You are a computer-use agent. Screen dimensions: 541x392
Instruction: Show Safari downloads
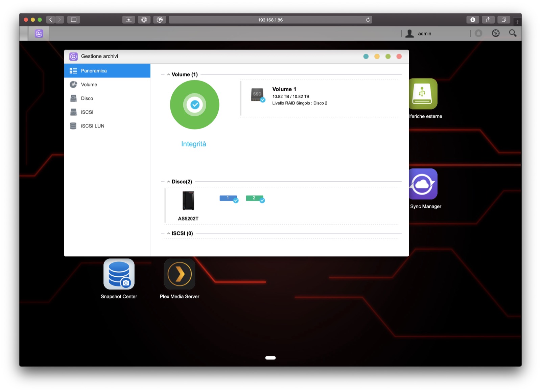pyautogui.click(x=473, y=20)
